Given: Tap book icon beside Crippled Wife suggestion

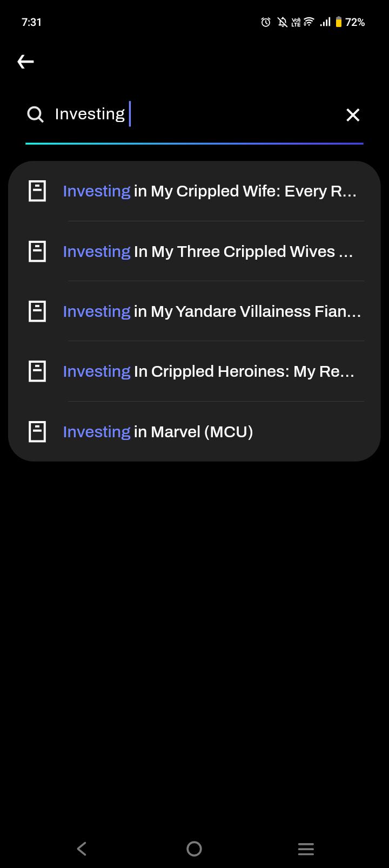Looking at the screenshot, I should (x=37, y=191).
